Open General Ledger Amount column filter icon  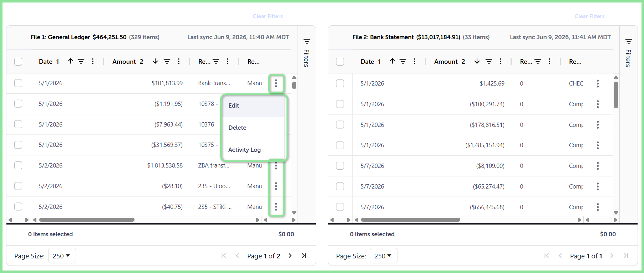tap(167, 61)
